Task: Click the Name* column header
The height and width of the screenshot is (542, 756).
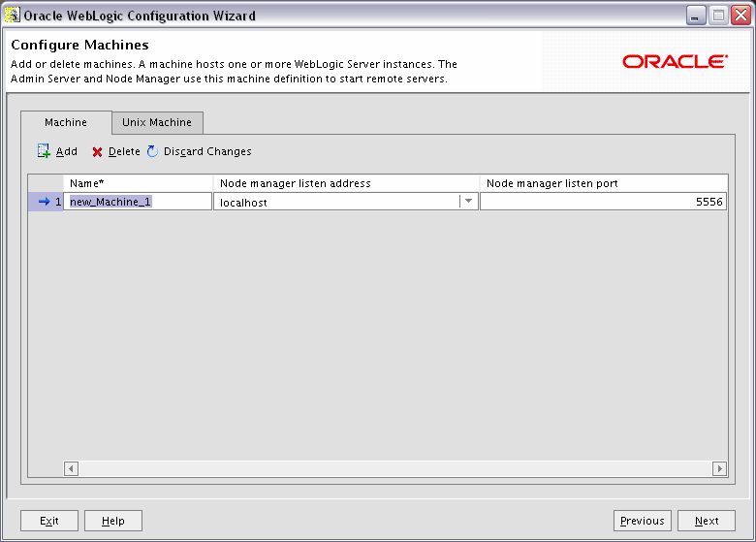Action: [x=139, y=183]
